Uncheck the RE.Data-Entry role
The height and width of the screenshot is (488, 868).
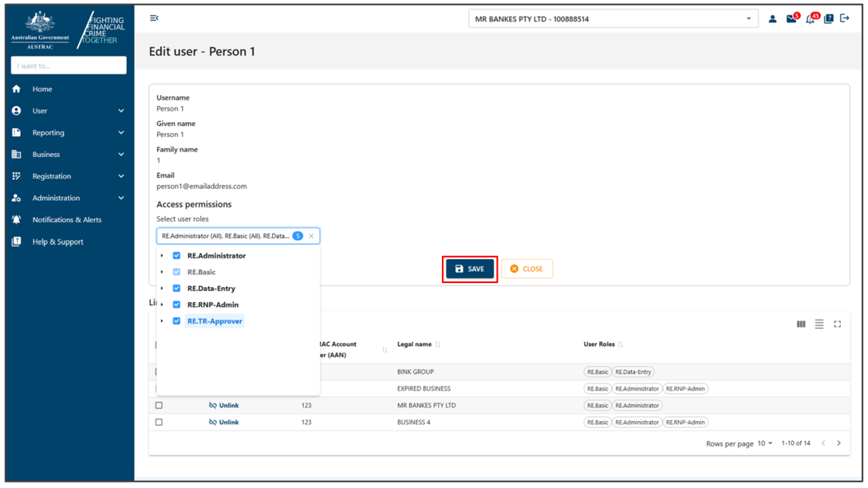pyautogui.click(x=176, y=288)
